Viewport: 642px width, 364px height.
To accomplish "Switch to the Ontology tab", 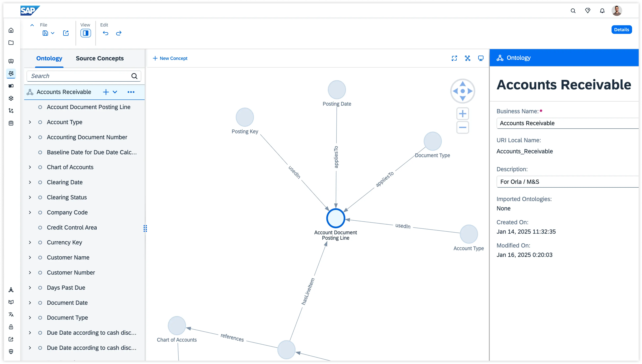I will point(49,58).
